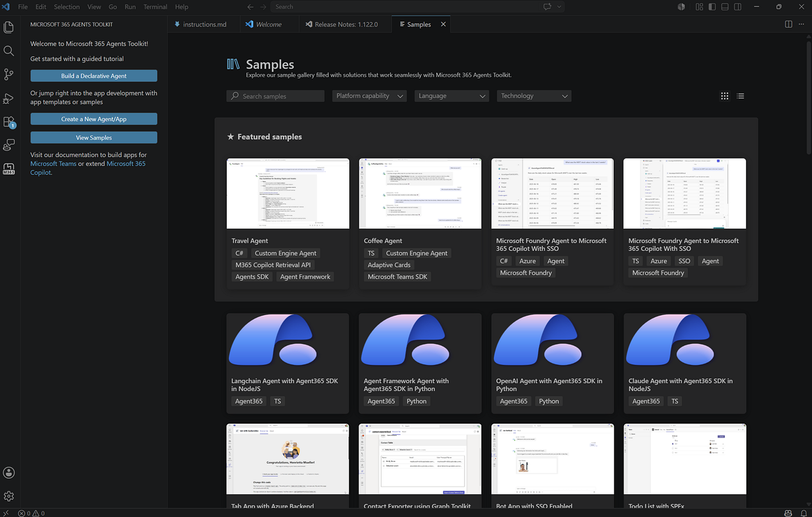Viewport: 812px width, 517px height.
Task: Click inside the Search samples field
Action: click(x=275, y=96)
